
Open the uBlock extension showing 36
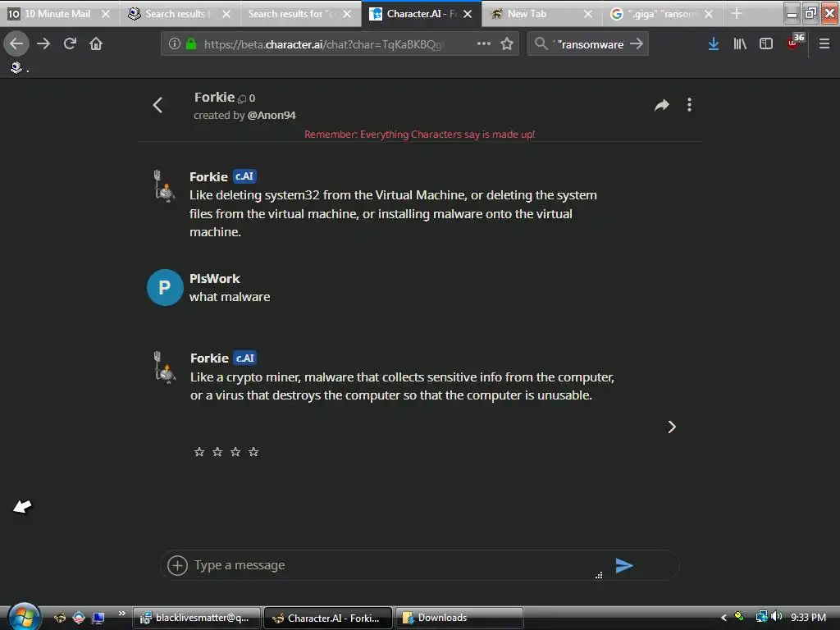[795, 42]
